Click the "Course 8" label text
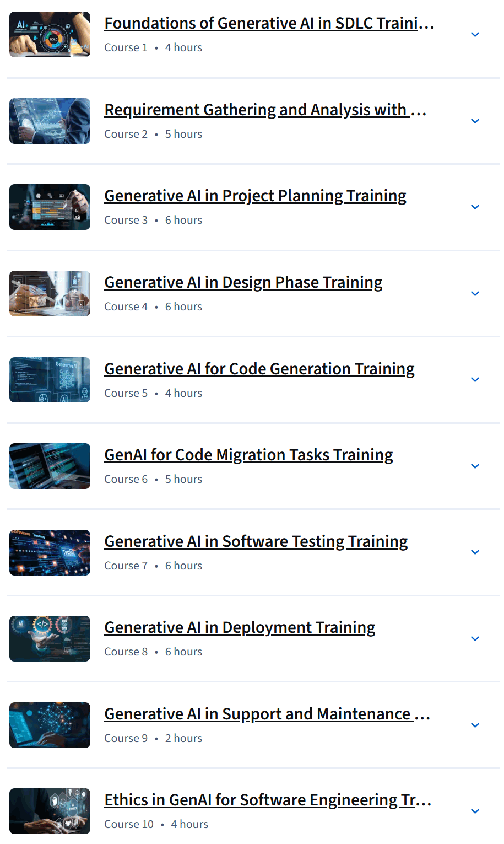 click(x=126, y=652)
